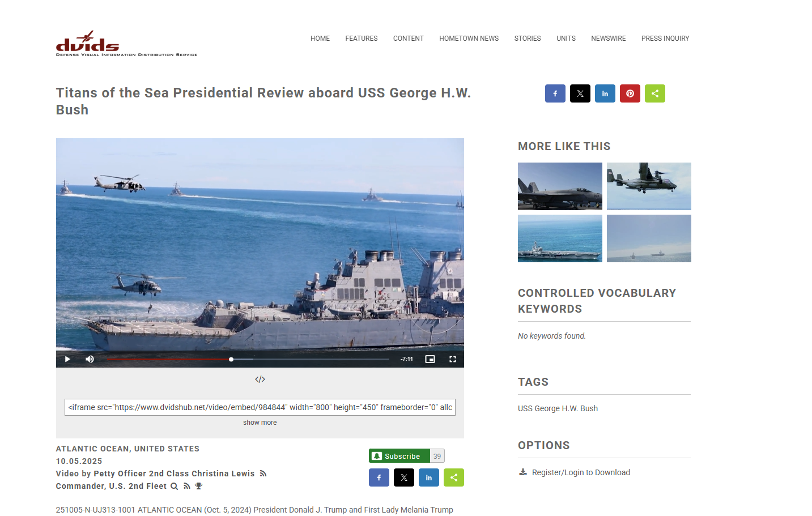
Task: Click the green share icon at top
Action: [x=655, y=93]
